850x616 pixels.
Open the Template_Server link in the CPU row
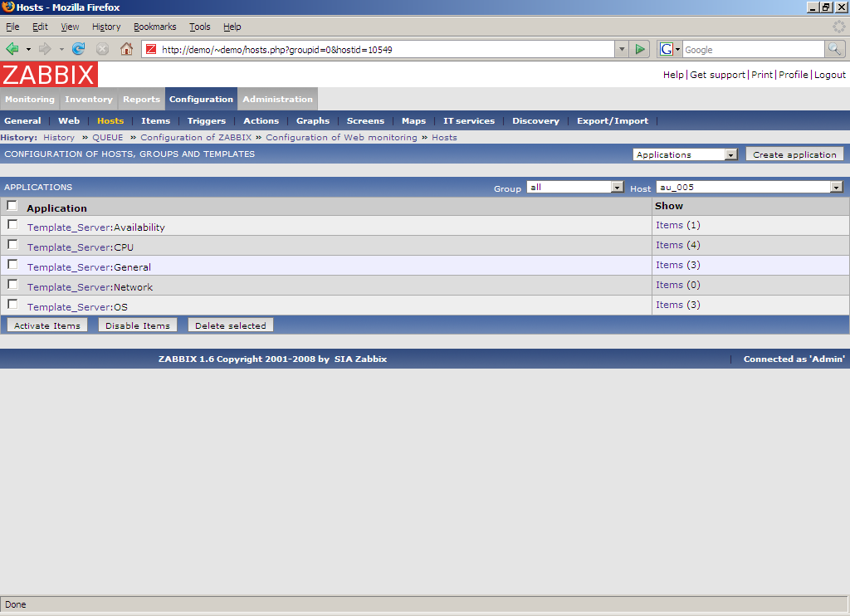coord(69,247)
